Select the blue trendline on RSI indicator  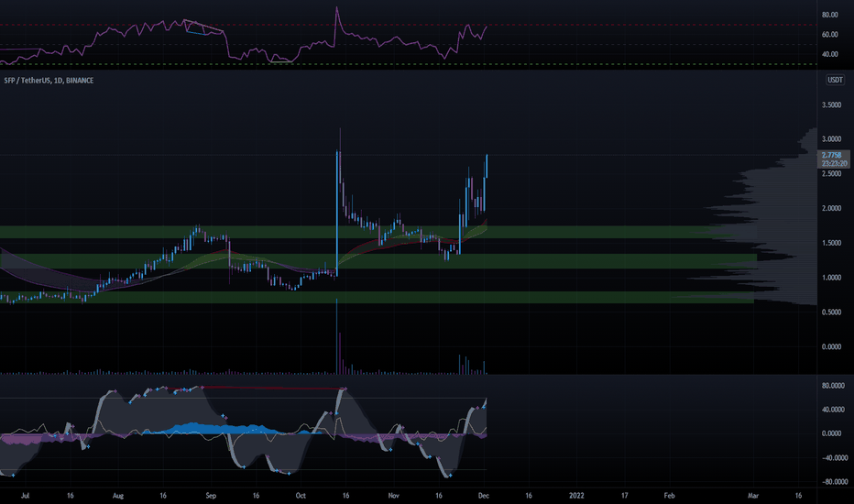click(197, 33)
